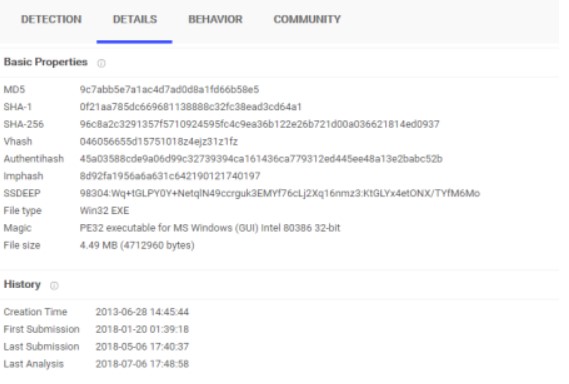Click the Authentihash value

261,159
